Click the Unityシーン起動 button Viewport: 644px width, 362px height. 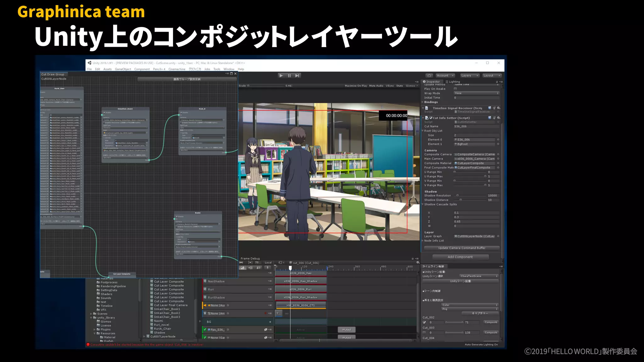tap(460, 281)
